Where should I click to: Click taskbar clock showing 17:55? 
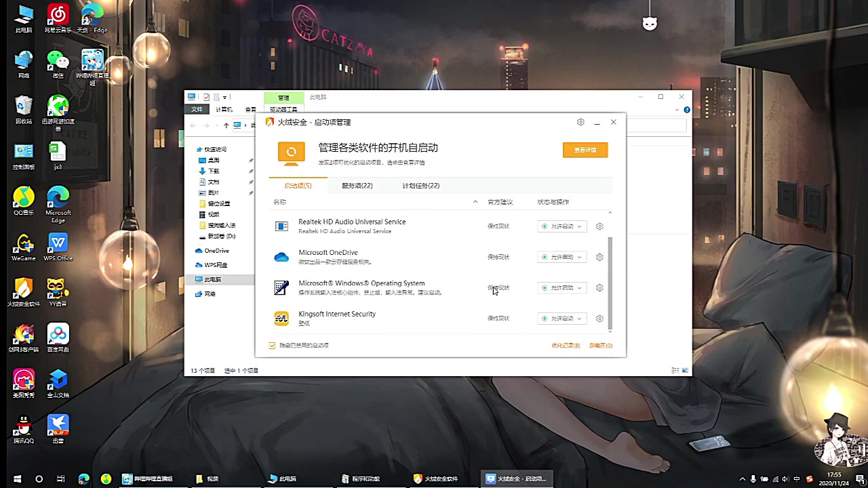pos(834,479)
